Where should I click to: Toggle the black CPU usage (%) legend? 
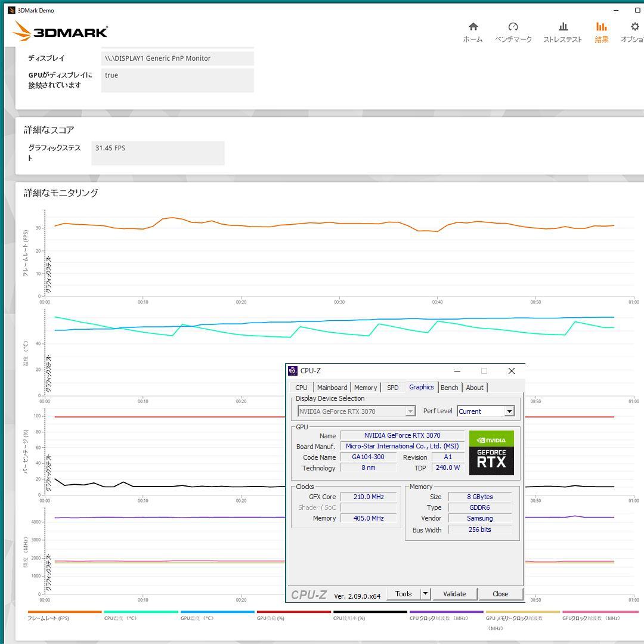[x=370, y=615]
